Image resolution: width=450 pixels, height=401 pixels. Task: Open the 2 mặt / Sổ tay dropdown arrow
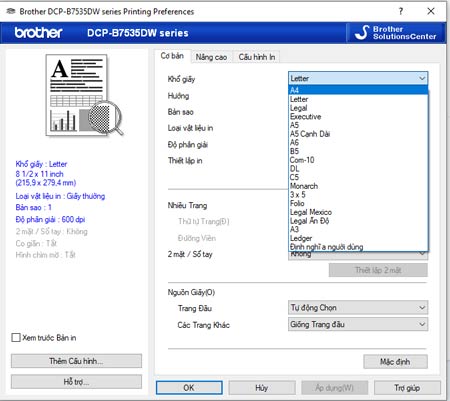[422, 254]
